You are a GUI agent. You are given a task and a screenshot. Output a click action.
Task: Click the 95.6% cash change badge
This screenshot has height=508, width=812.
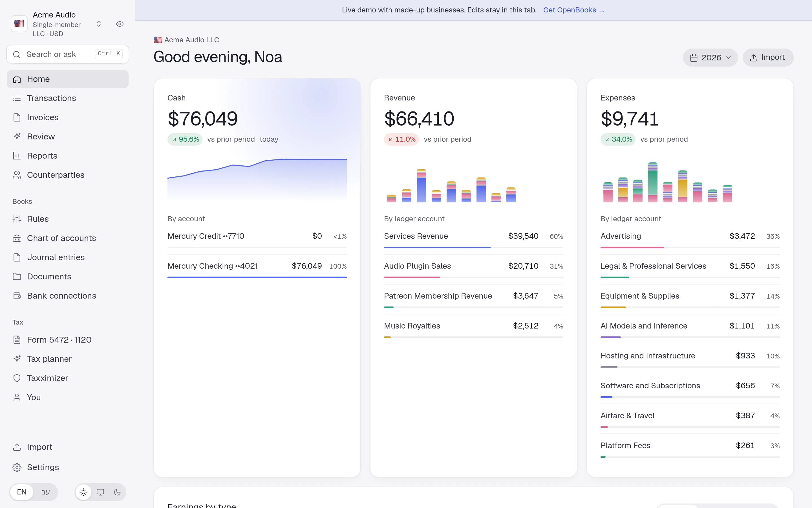[185, 139]
